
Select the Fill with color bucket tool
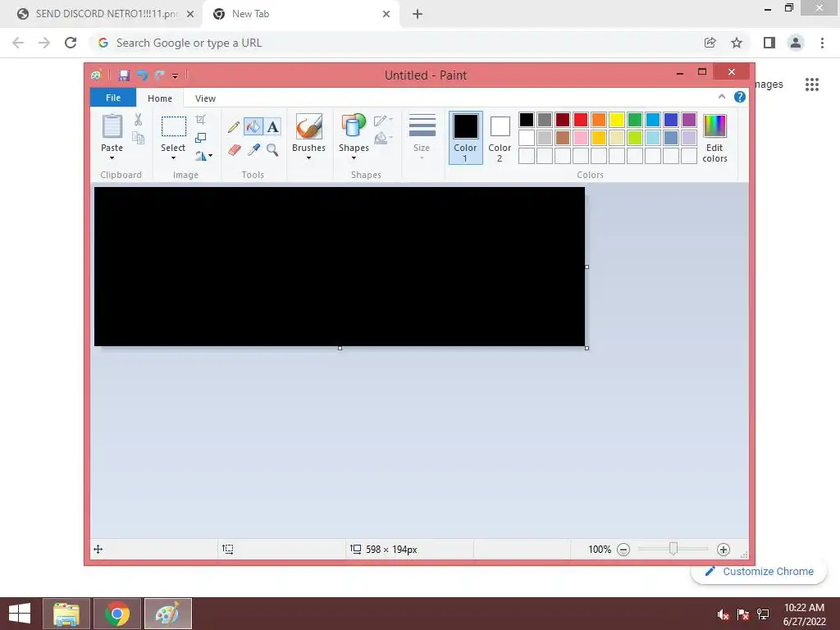(253, 127)
